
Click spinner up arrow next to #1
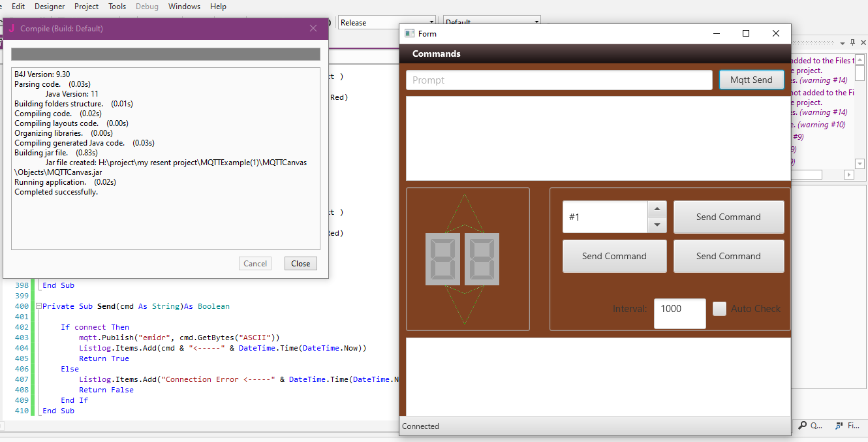[x=657, y=209]
